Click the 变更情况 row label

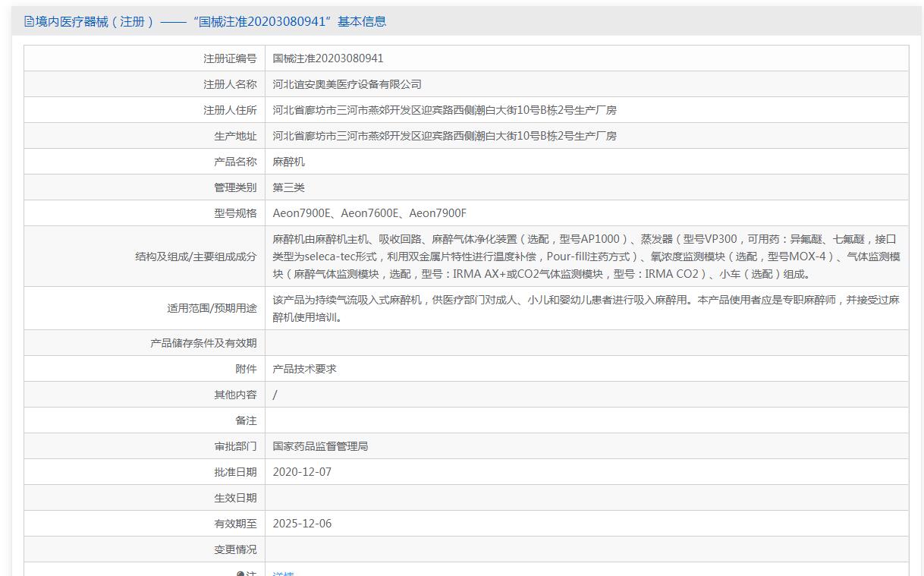click(x=235, y=549)
